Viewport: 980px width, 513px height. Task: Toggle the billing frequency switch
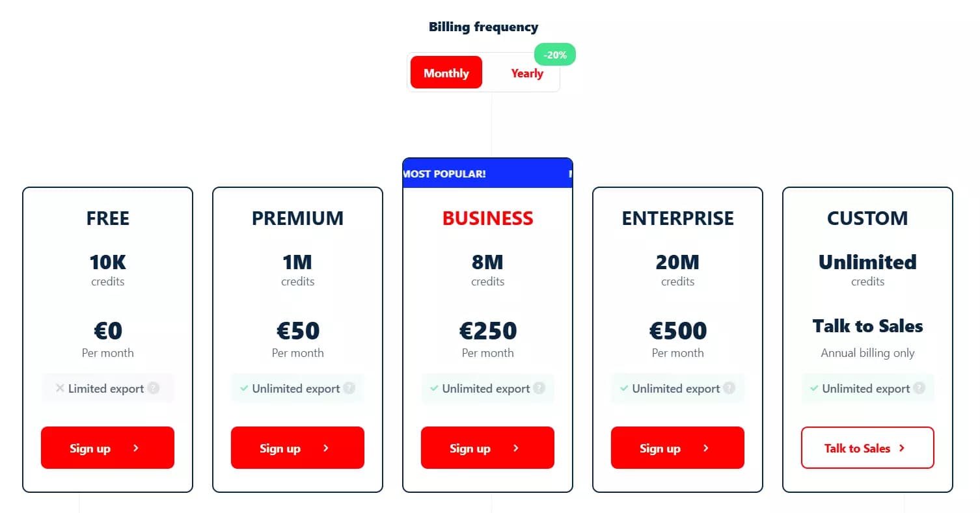(x=483, y=72)
